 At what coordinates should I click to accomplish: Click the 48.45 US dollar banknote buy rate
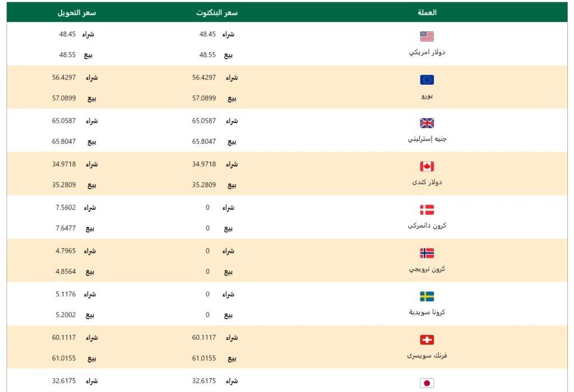[207, 34]
